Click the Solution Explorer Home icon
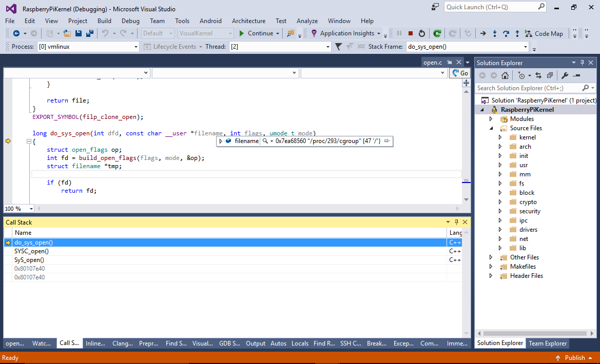 [x=505, y=75]
